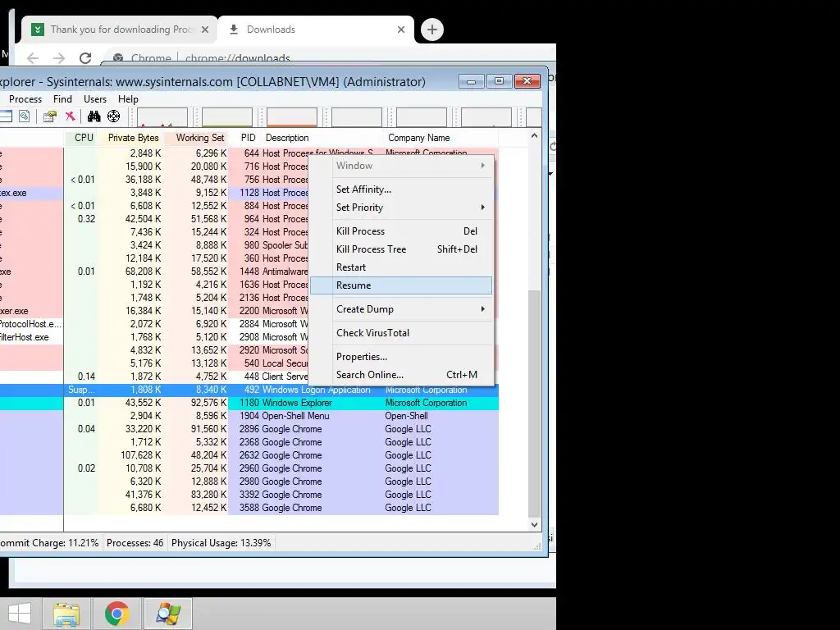Open the Process menu

25,99
